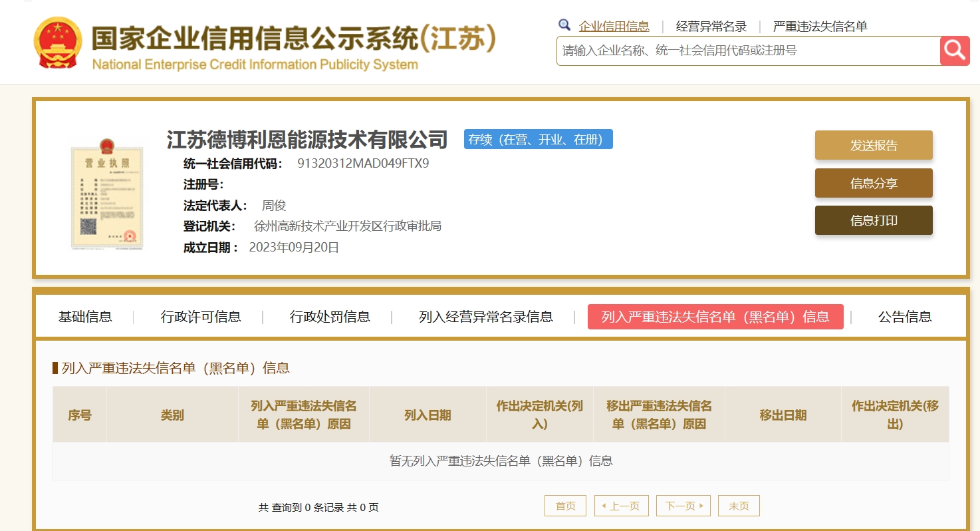Select the 企业信用信息 search category
The image size is (980, 531).
coord(614,27)
